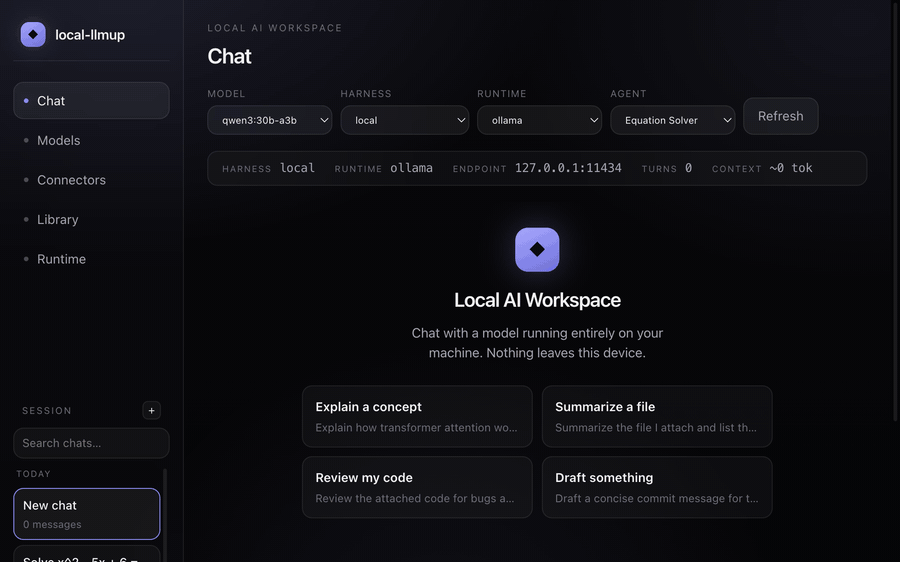Screen dimensions: 900x562
Task: Start a new session with the plus icon
Action: pyautogui.click(x=152, y=410)
